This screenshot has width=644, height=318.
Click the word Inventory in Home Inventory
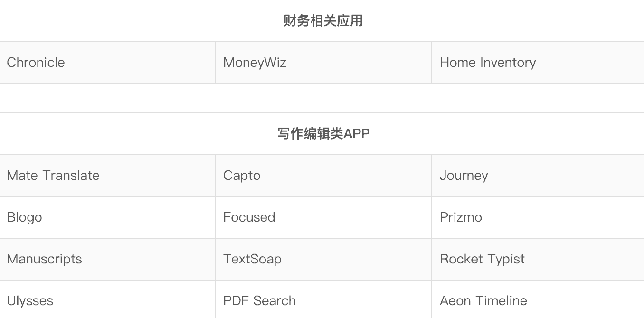pos(508,63)
